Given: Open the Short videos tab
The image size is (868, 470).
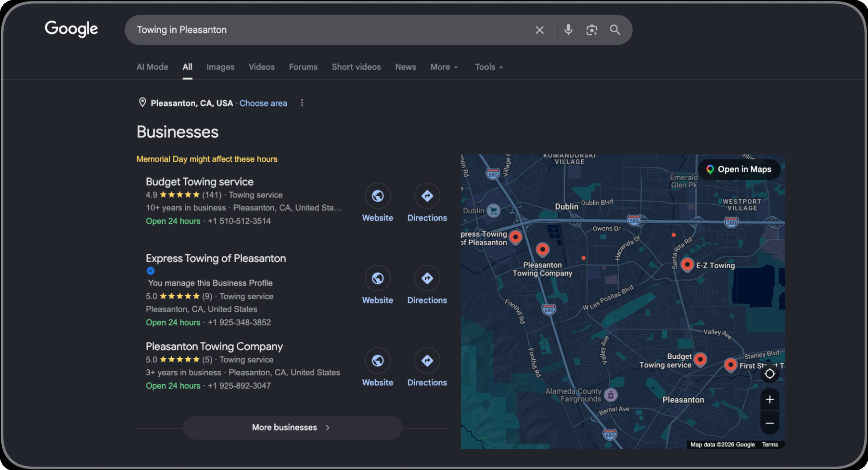Looking at the screenshot, I should (356, 67).
